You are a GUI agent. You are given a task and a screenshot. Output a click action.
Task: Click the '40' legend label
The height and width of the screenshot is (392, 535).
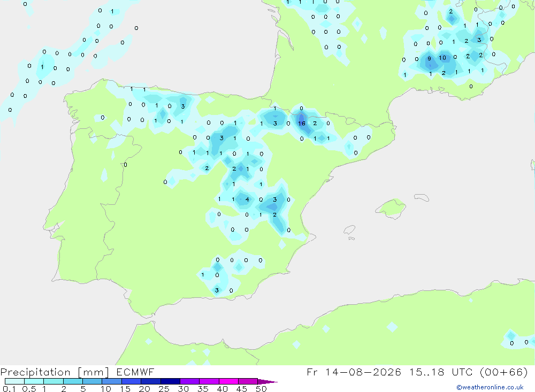[223, 389]
